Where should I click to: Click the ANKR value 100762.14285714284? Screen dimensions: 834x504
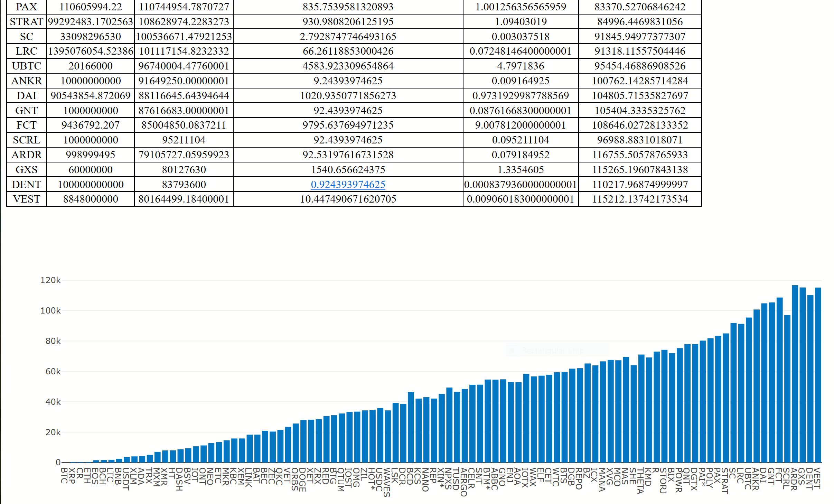click(640, 81)
